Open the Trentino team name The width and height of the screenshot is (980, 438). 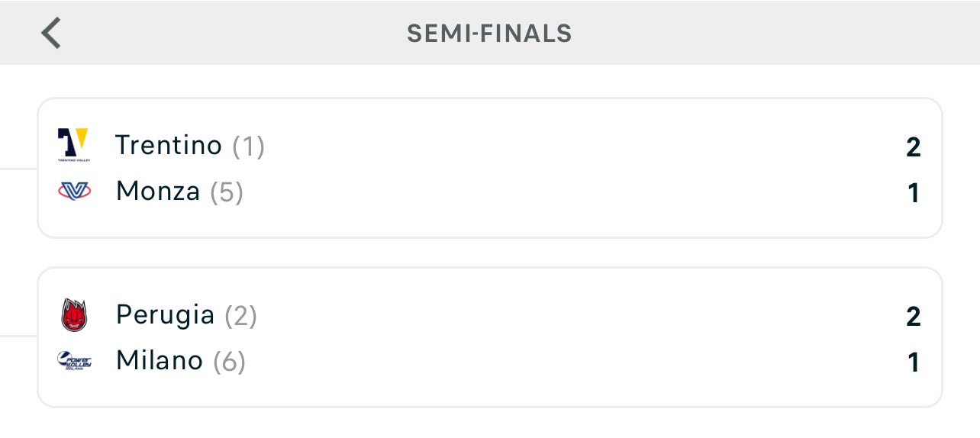(x=168, y=145)
